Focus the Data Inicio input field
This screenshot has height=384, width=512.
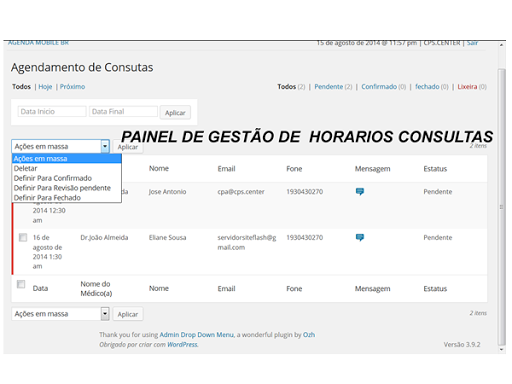52,111
